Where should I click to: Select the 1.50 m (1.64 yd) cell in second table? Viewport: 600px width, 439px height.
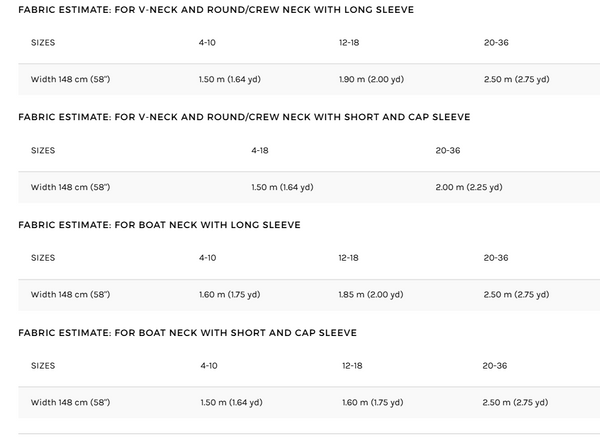pos(282,187)
